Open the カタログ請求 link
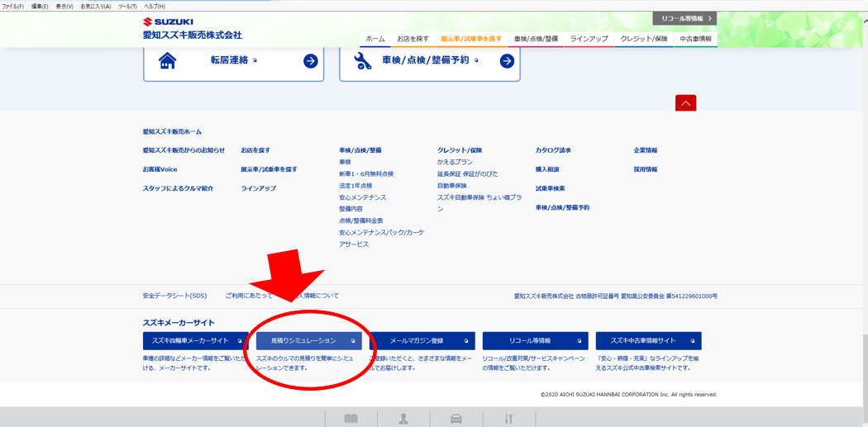868x427 pixels. coord(553,149)
